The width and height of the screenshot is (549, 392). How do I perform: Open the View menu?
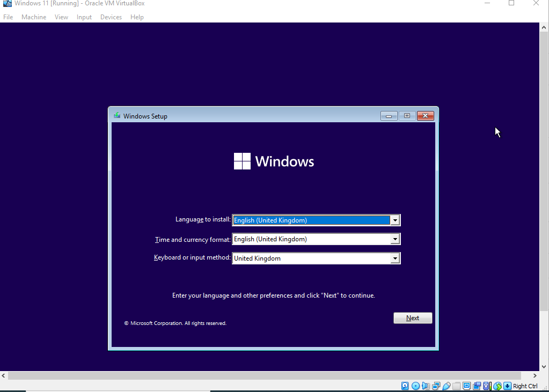click(61, 17)
